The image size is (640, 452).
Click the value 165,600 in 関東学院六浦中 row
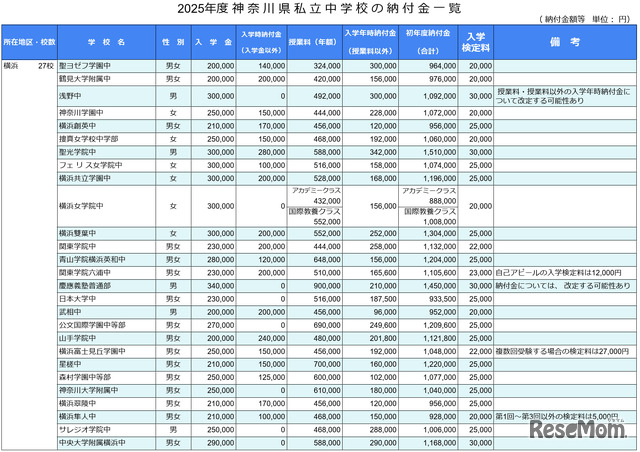coord(383,272)
